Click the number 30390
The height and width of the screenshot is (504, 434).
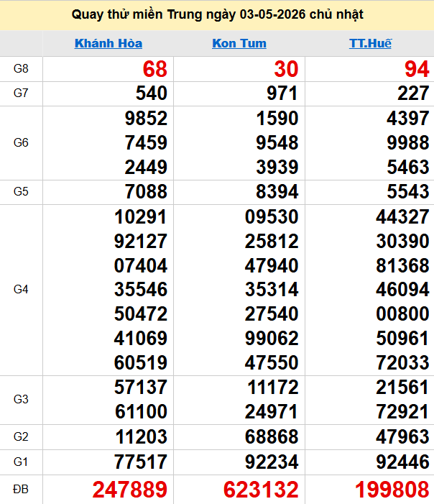coord(403,242)
